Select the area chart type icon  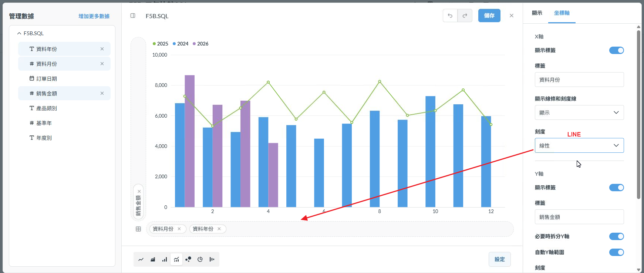(x=153, y=259)
